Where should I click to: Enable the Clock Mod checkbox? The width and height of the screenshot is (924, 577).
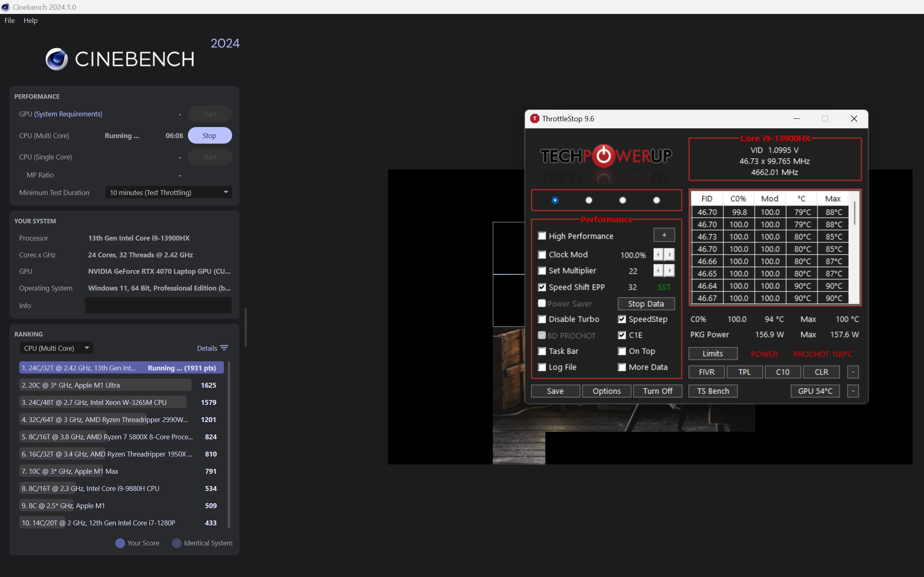(542, 254)
